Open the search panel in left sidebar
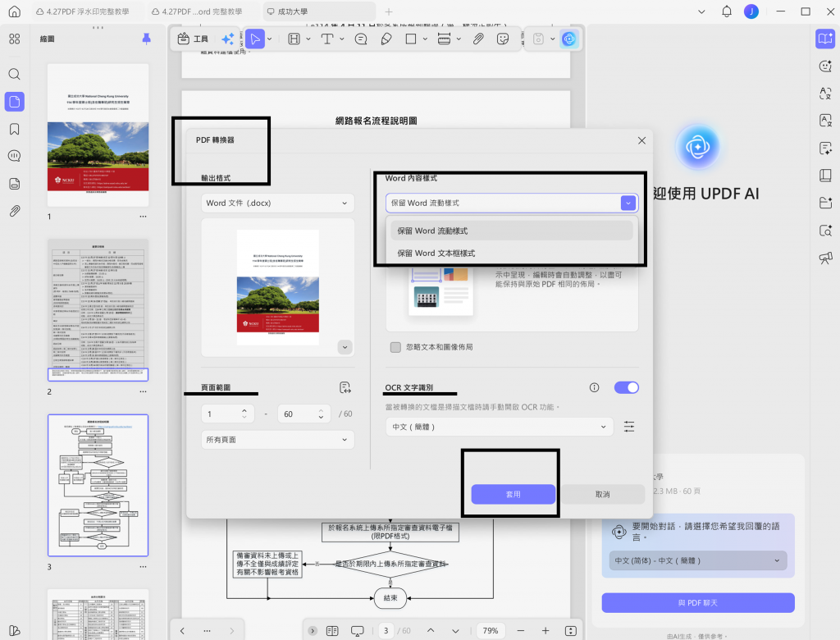The width and height of the screenshot is (840, 640). pyautogui.click(x=15, y=74)
